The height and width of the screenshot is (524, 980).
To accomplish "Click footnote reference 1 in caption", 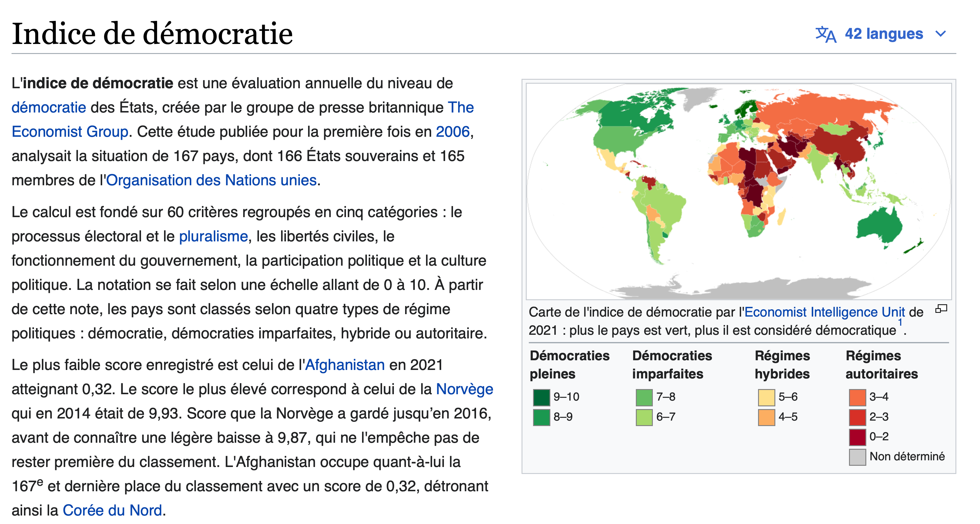I will [x=900, y=322].
